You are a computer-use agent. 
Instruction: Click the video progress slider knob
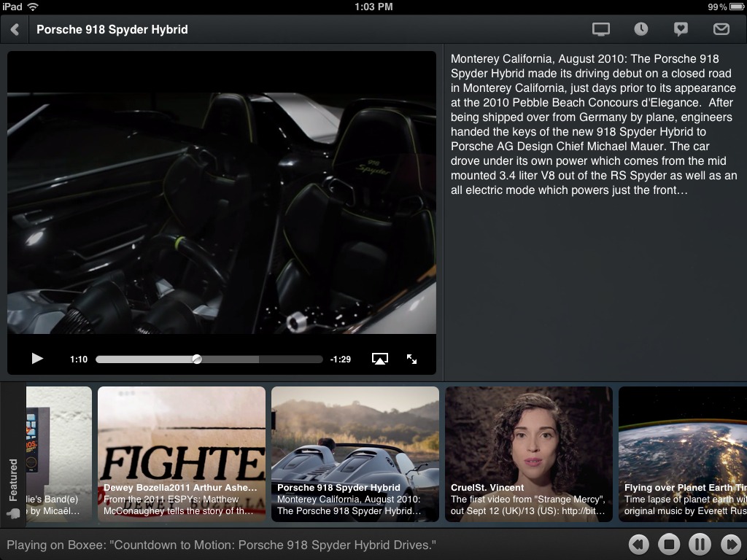point(196,359)
